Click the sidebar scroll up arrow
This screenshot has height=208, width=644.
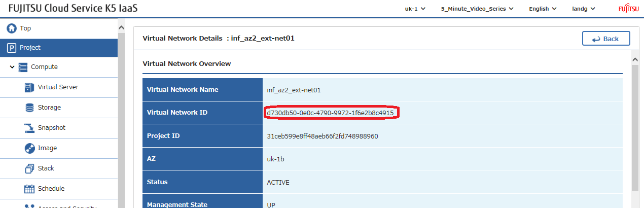[x=121, y=27]
